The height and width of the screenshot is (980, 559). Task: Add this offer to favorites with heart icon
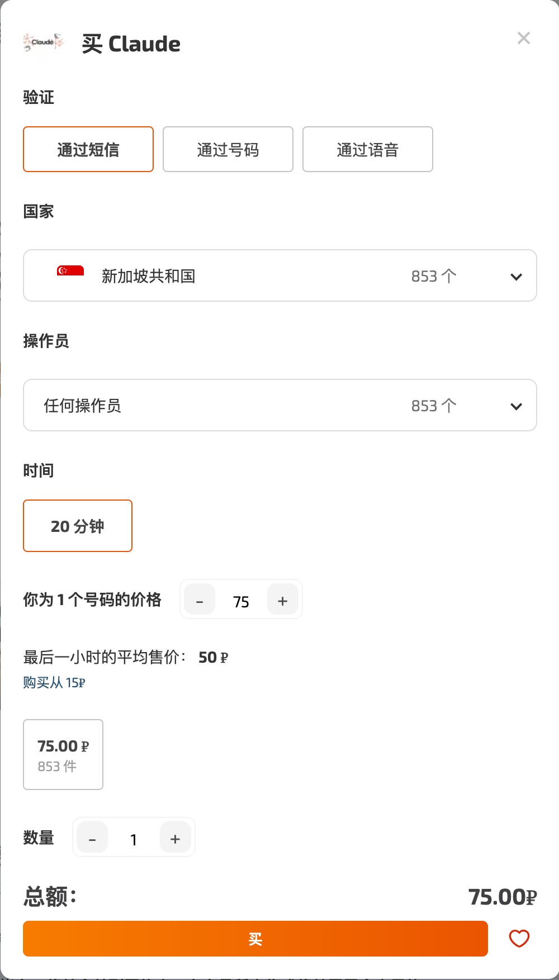pos(519,939)
